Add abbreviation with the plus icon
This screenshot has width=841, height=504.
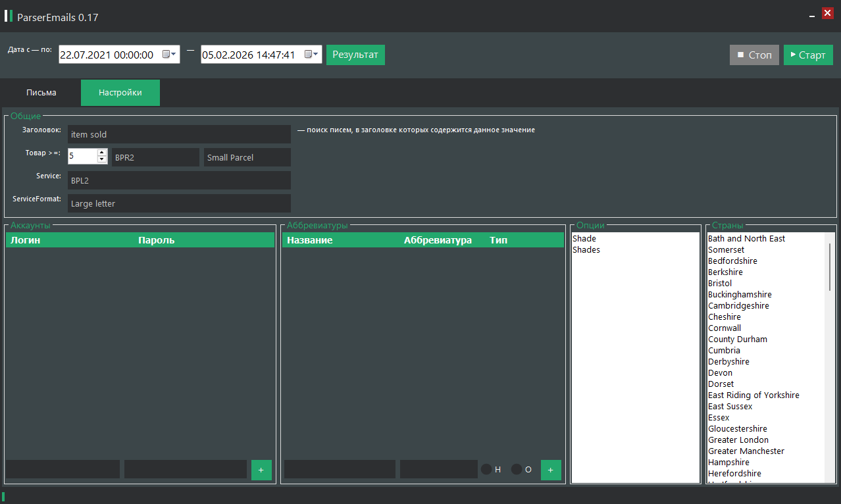(551, 470)
